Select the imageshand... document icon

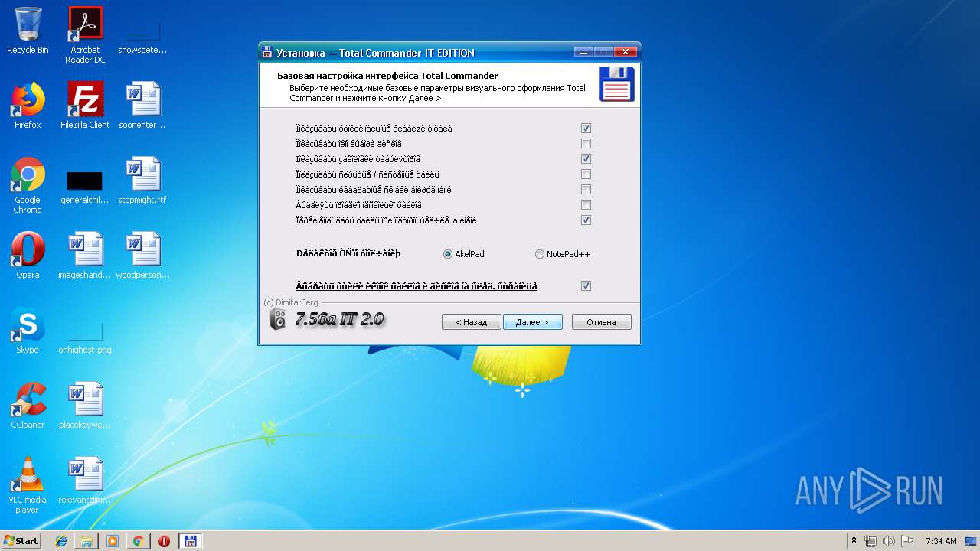tap(85, 256)
